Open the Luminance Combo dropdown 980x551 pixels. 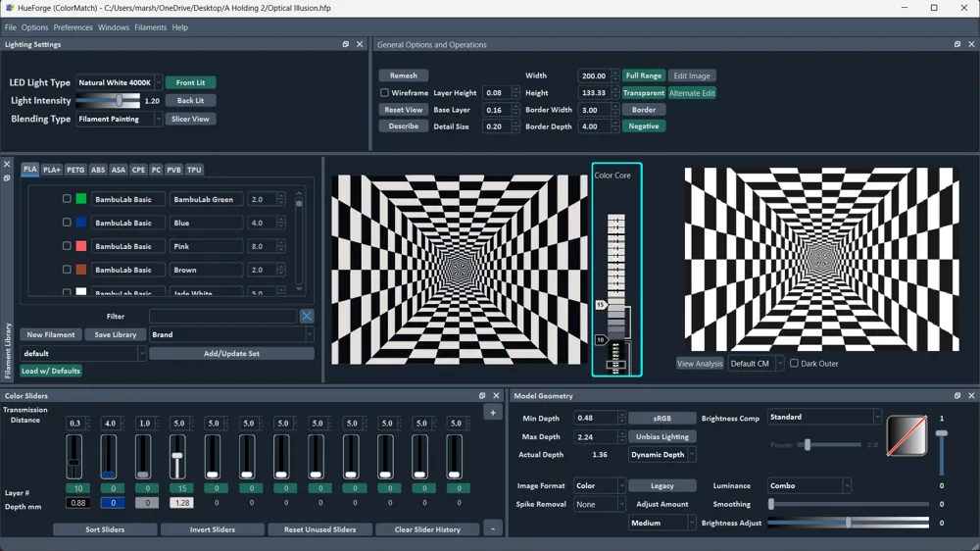pyautogui.click(x=808, y=485)
